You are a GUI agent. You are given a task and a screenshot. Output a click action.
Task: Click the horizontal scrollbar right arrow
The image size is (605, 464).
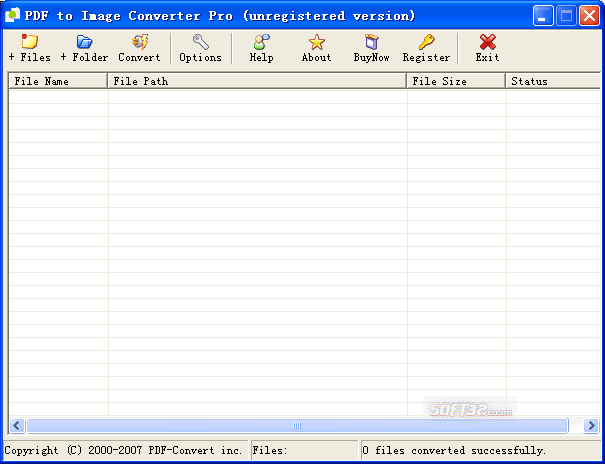(x=591, y=425)
